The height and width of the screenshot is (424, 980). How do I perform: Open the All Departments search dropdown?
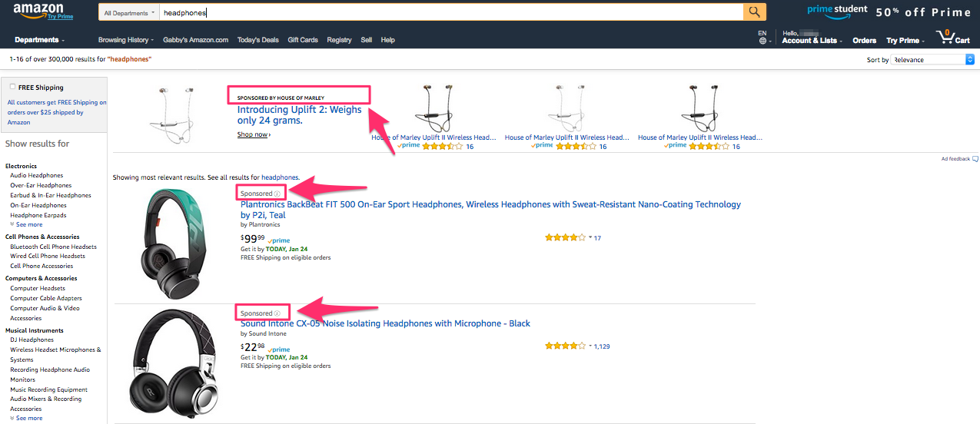(129, 12)
